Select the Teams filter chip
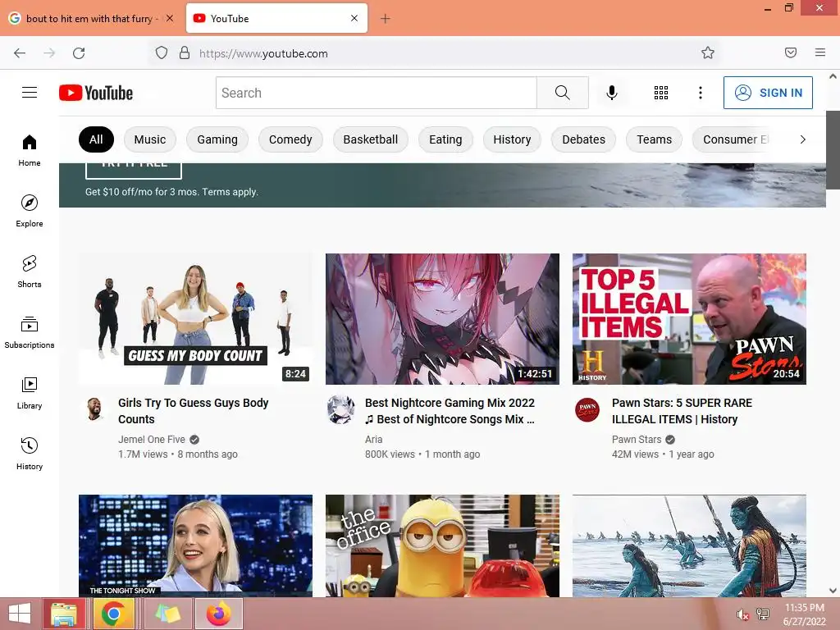The image size is (840, 630). point(654,139)
